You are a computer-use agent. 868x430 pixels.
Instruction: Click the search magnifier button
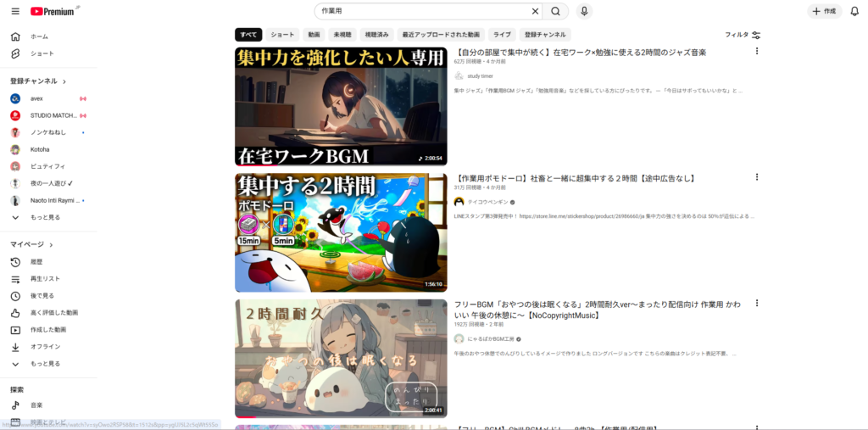(555, 11)
